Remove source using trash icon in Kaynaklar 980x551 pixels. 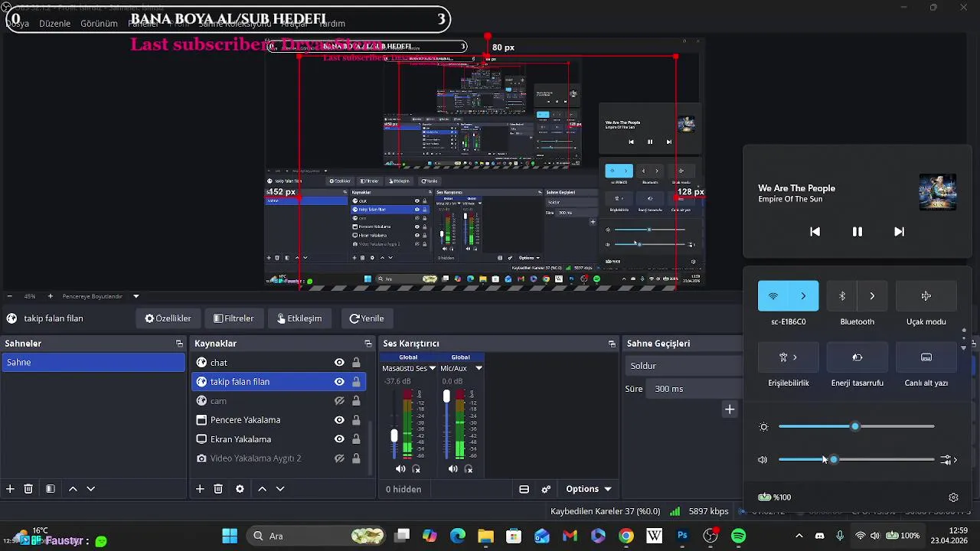(218, 489)
